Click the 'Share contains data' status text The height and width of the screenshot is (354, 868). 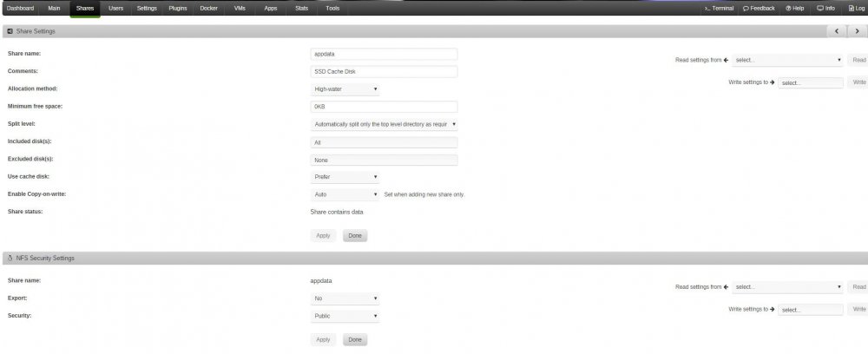337,212
